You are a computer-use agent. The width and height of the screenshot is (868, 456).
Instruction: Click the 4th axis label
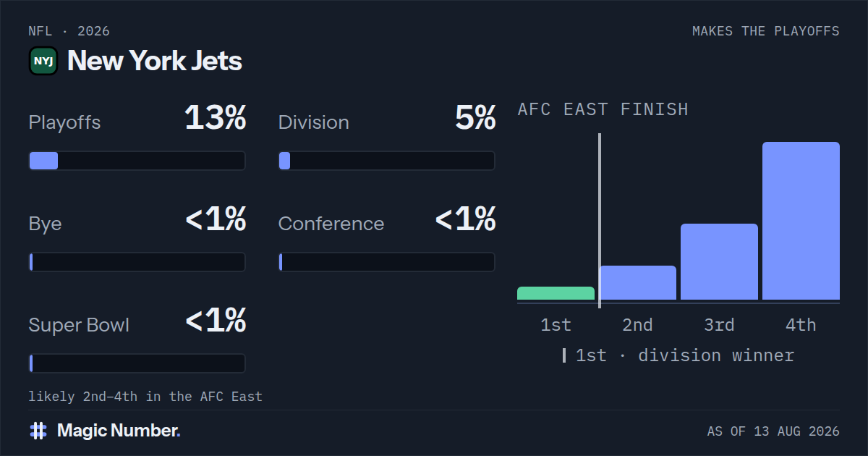pyautogui.click(x=801, y=325)
